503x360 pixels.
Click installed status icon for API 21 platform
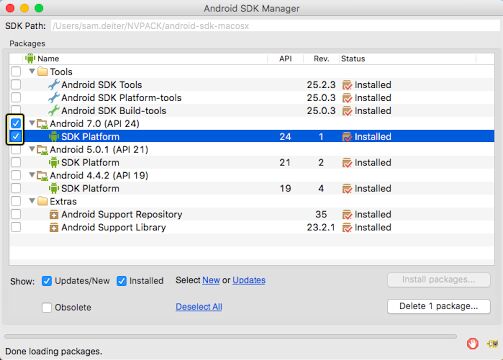pyautogui.click(x=347, y=163)
